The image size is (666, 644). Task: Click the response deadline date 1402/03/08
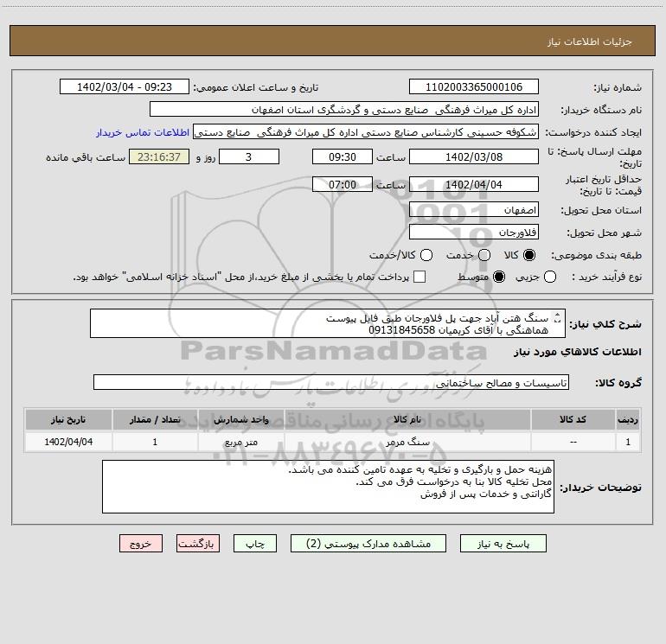[x=474, y=156]
